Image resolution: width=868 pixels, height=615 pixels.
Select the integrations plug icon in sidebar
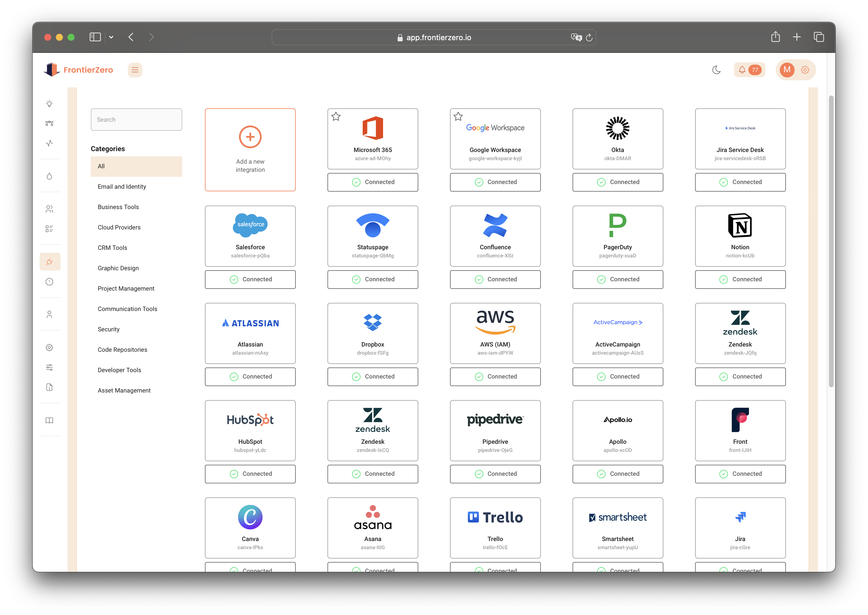click(49, 262)
